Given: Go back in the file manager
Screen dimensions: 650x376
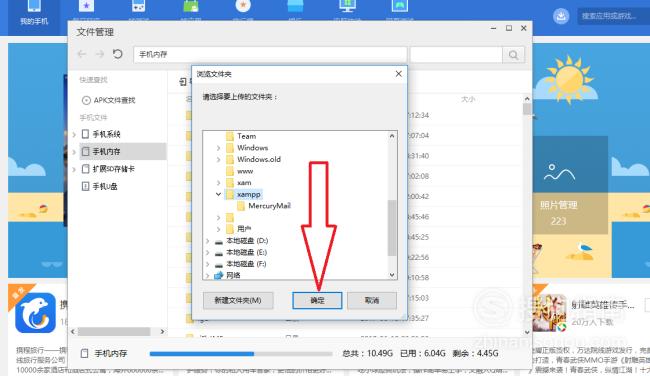Looking at the screenshot, I should 82,54.
